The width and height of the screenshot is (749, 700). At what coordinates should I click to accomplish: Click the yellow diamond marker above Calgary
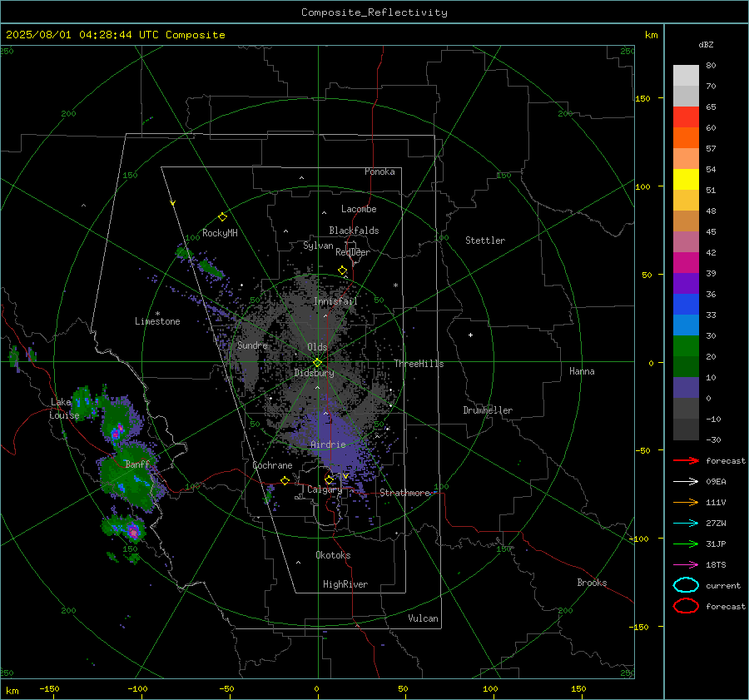coord(329,479)
